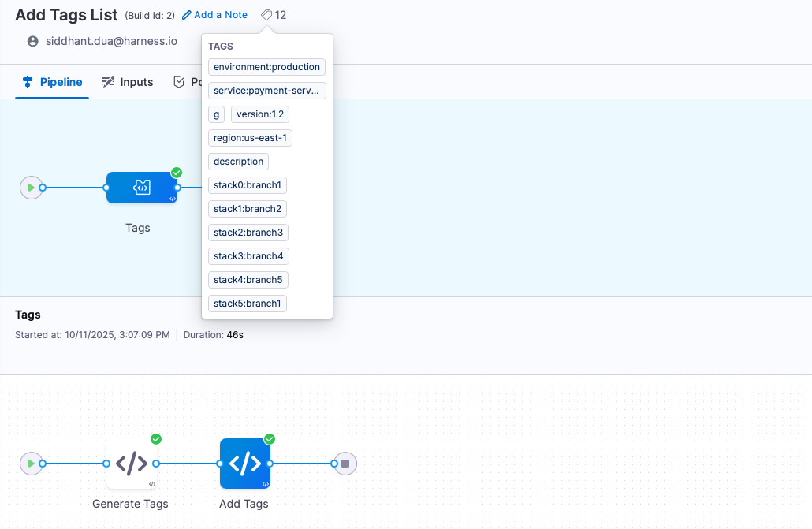Select the version:1.2 tag chip

click(x=259, y=114)
